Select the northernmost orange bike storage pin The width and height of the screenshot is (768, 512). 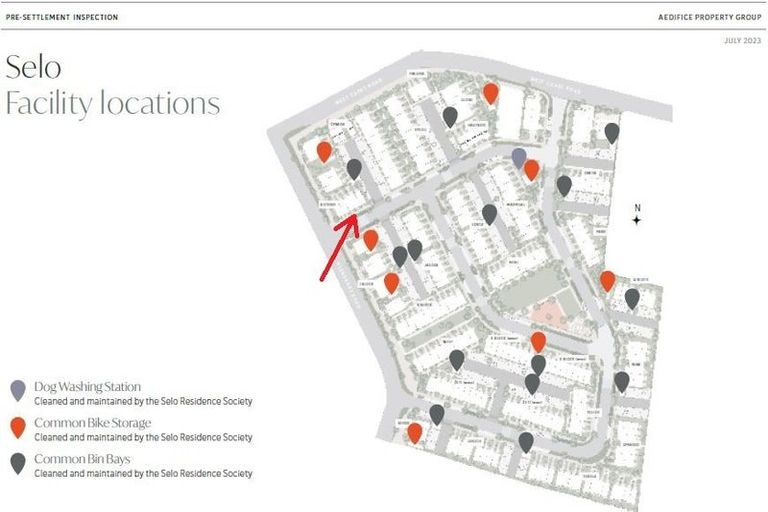pos(490,93)
